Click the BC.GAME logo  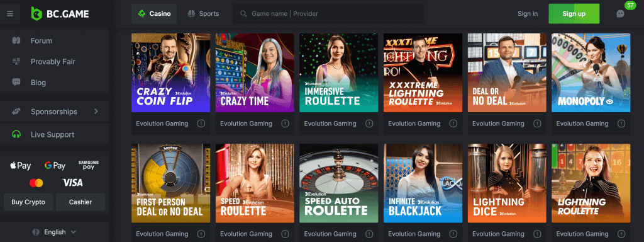60,14
